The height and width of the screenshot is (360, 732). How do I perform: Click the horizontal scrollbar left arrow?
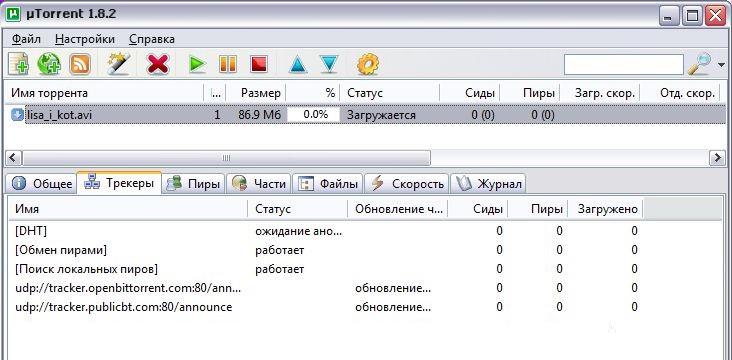[x=14, y=158]
